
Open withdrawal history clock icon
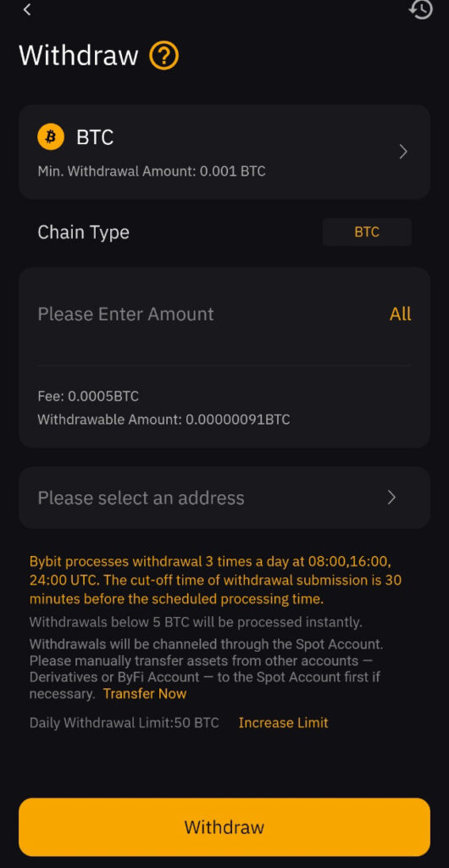(420, 9)
